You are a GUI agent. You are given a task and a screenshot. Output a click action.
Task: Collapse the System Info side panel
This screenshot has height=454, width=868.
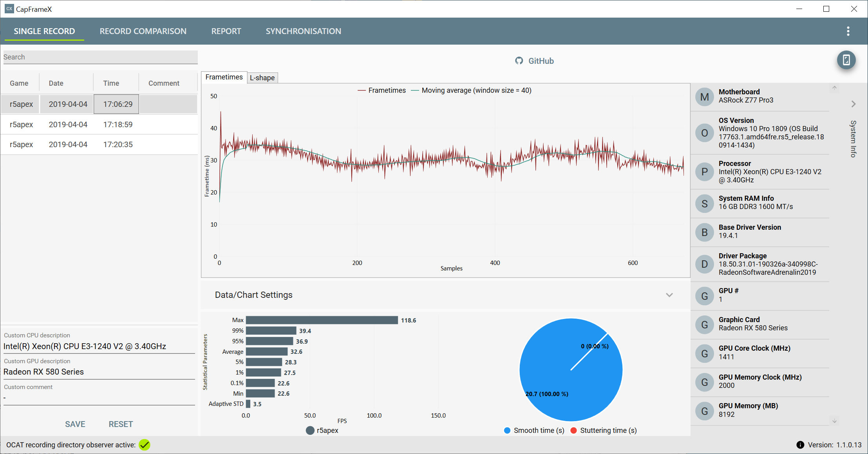click(x=854, y=104)
